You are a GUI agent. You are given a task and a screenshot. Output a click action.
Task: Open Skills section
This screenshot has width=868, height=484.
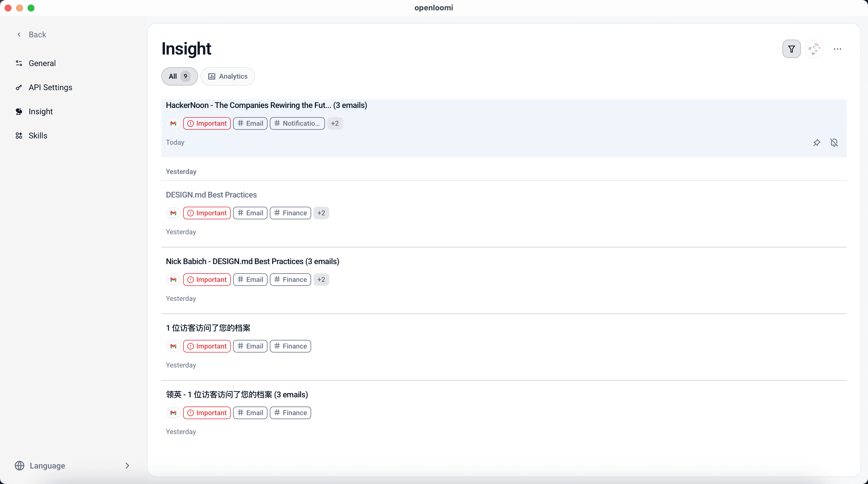click(38, 135)
